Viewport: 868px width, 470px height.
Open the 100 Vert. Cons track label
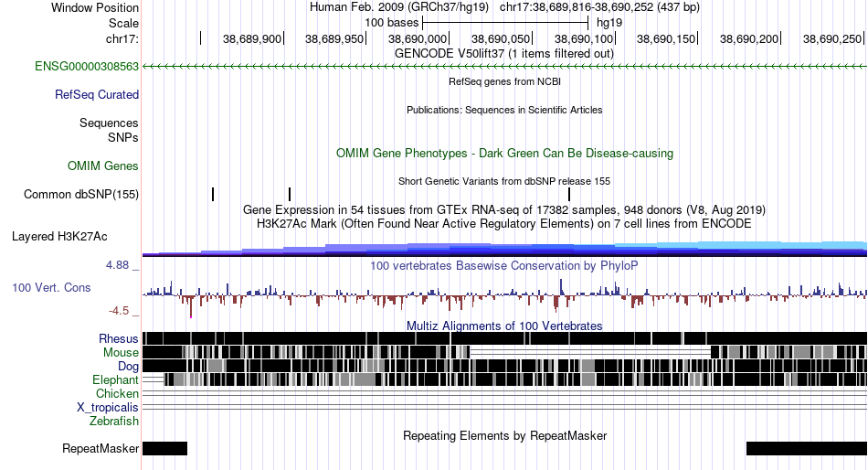tap(51, 288)
